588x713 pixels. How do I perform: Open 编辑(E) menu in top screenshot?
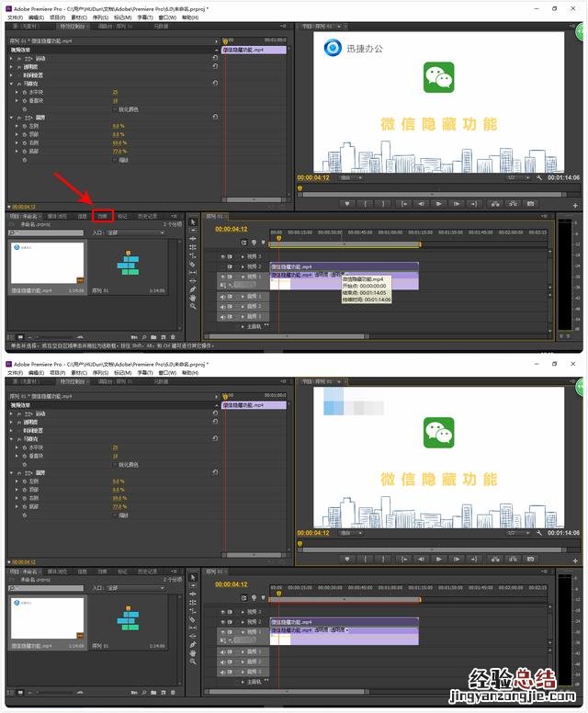pyautogui.click(x=36, y=17)
